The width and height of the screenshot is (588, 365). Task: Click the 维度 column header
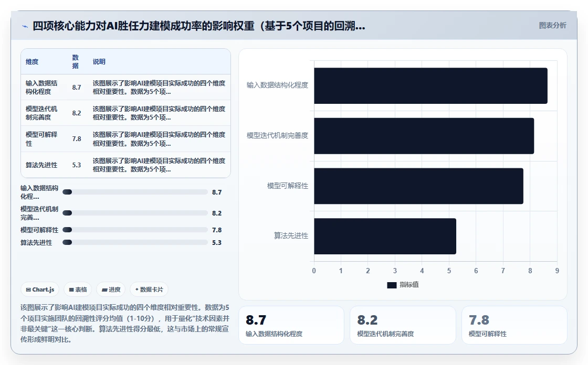(x=32, y=61)
